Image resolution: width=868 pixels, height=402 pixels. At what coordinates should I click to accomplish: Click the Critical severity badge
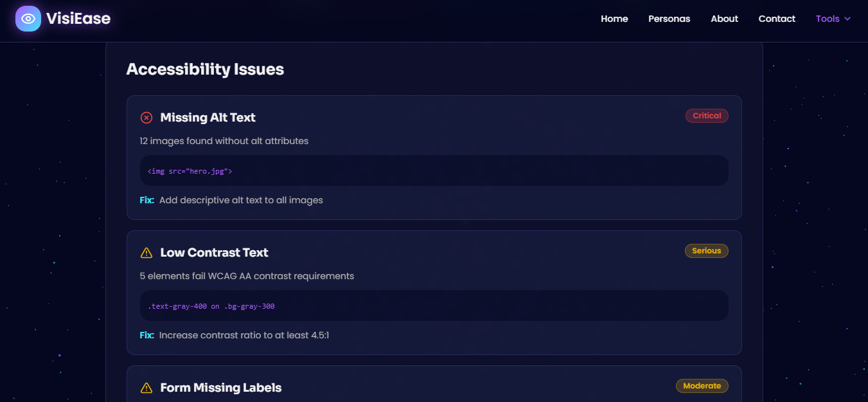pos(707,116)
